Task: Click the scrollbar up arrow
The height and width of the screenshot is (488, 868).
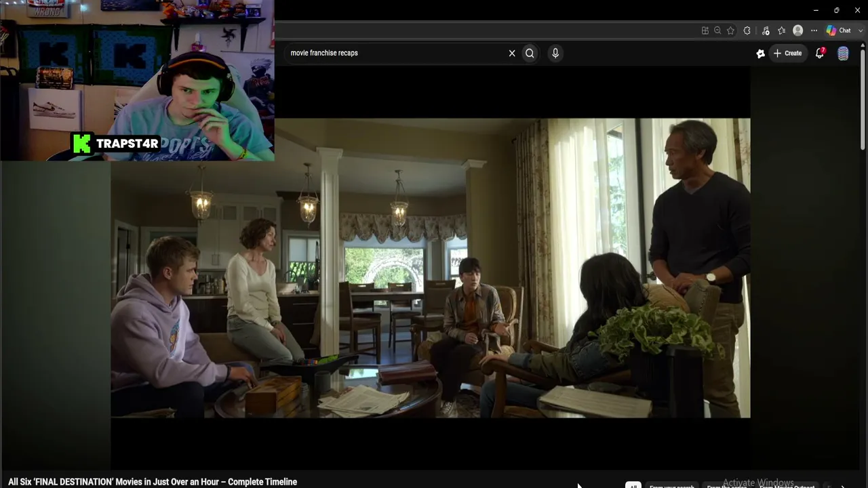Action: point(863,45)
